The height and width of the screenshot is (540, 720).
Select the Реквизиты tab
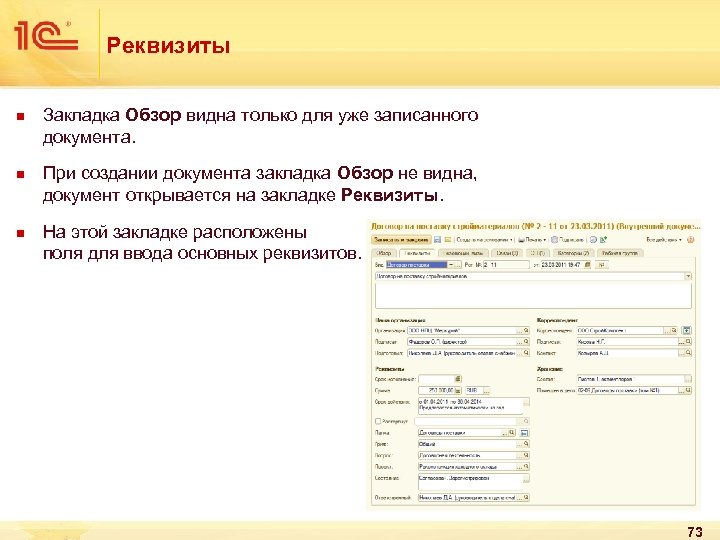tap(417, 253)
